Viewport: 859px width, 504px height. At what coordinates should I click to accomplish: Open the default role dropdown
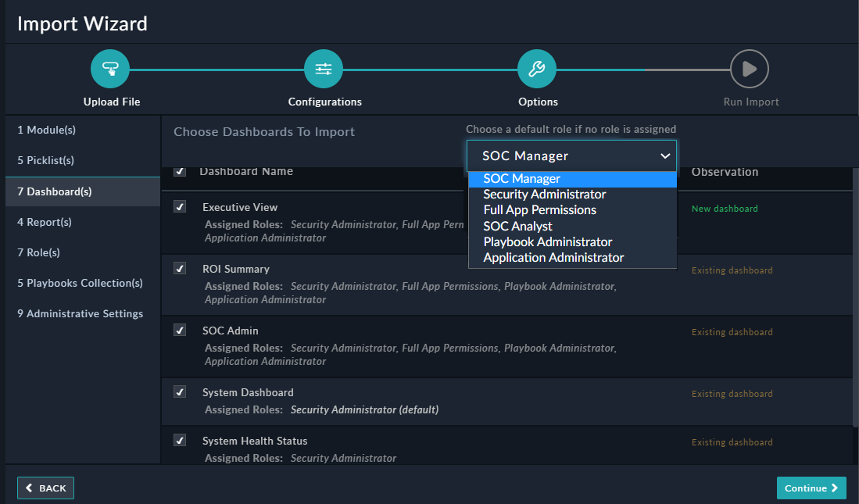571,155
